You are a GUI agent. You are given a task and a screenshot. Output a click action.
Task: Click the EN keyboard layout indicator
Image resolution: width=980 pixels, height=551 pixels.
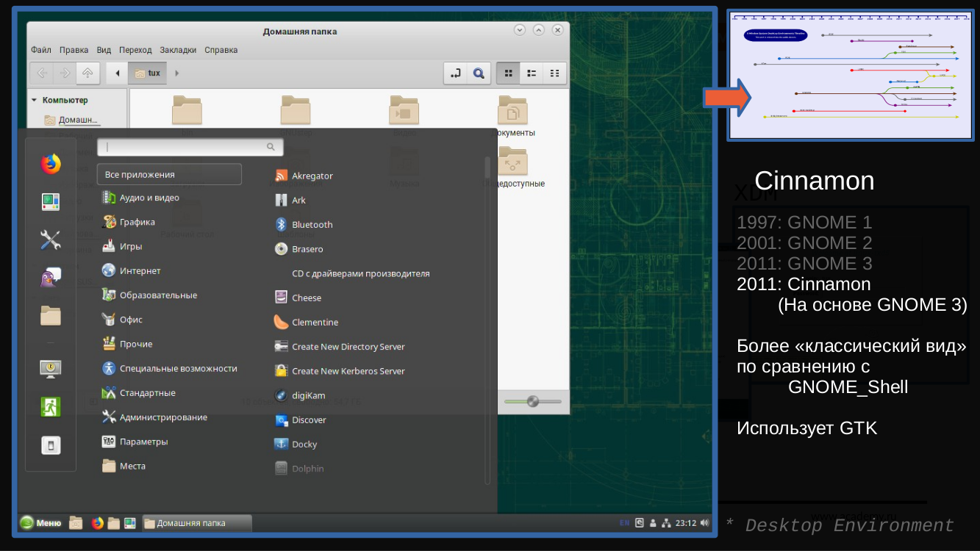[624, 523]
